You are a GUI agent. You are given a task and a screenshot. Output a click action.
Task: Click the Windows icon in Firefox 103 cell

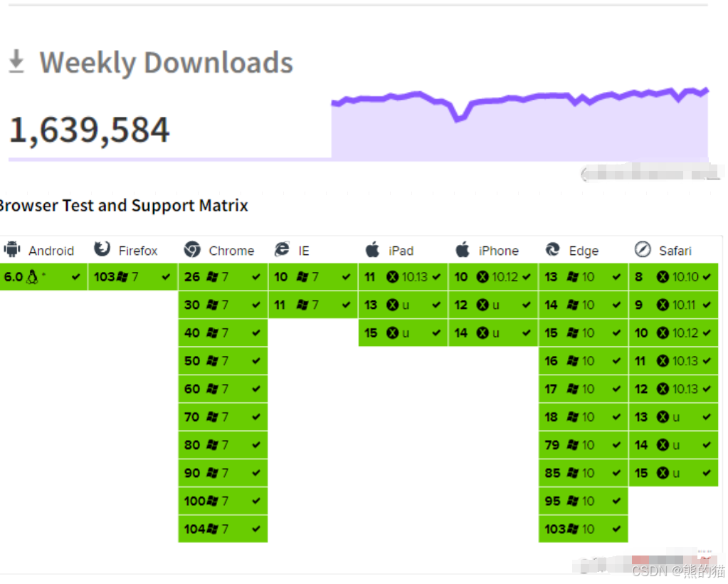(122, 277)
